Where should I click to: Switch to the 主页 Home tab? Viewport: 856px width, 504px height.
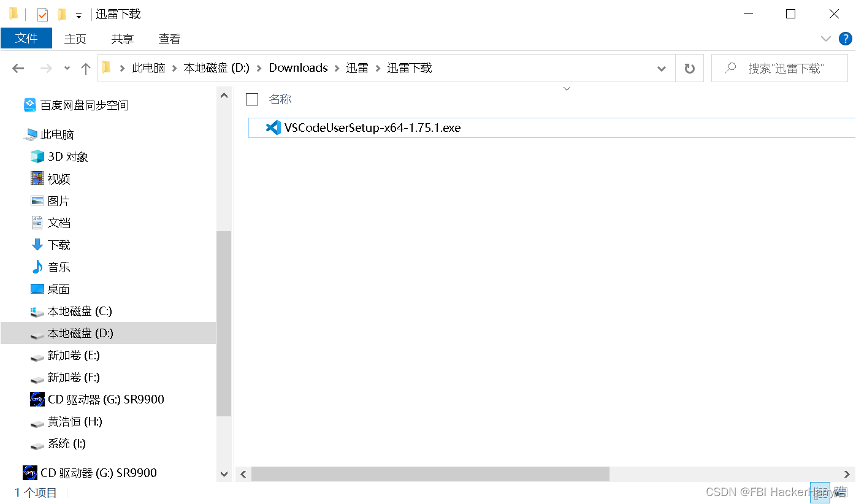pyautogui.click(x=75, y=39)
